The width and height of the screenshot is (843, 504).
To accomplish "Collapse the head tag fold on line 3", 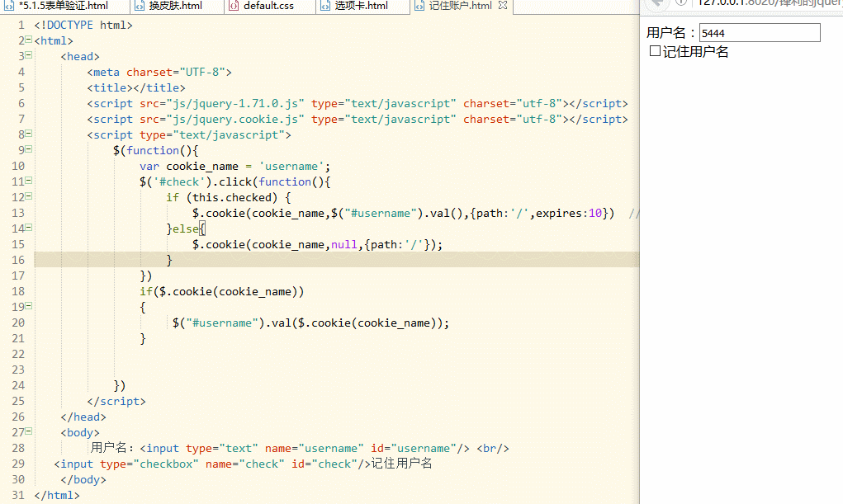I will click(29, 55).
